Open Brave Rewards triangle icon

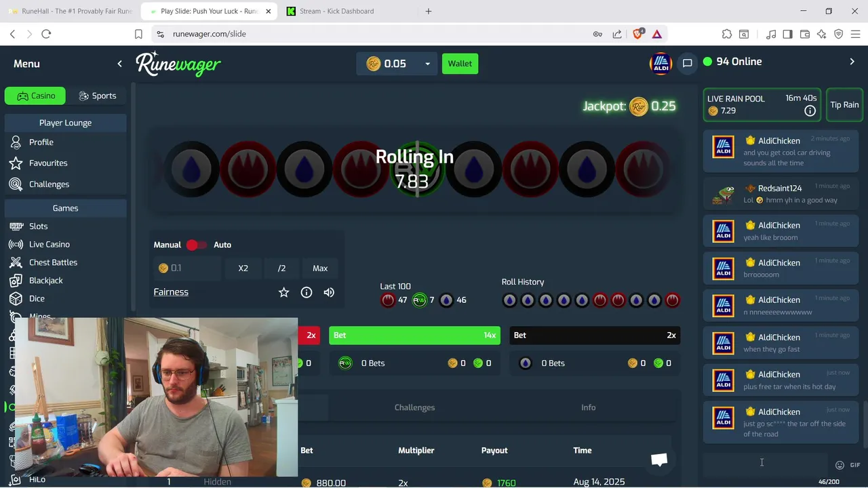pyautogui.click(x=656, y=34)
